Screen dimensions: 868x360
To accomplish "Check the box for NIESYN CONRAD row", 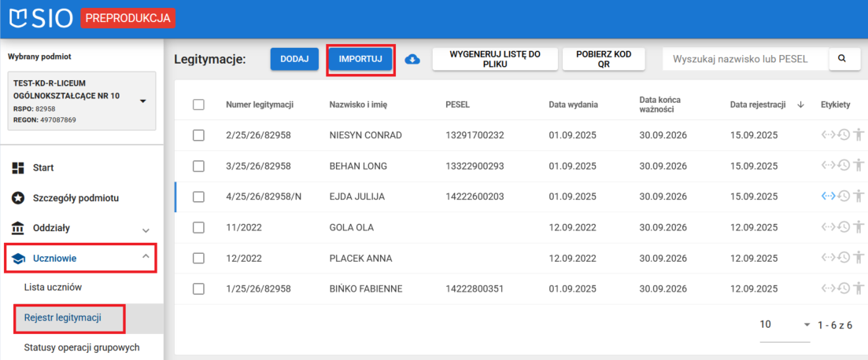I will click(x=198, y=135).
